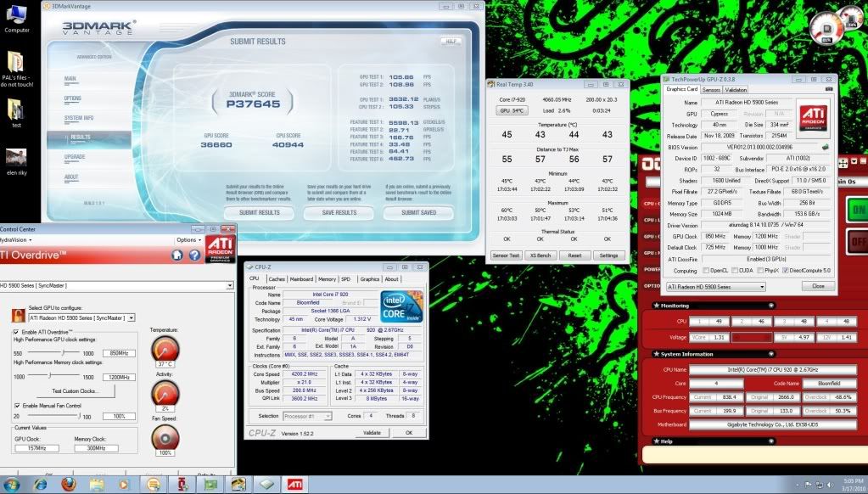This screenshot has height=494, width=868.
Task: Click the Activity gauge in ATI Overdrive
Action: [x=165, y=394]
